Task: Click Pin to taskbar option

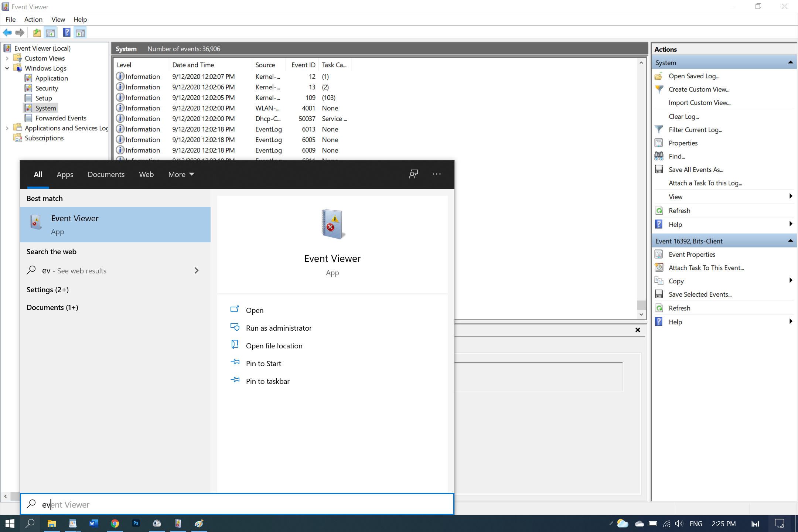Action: [x=267, y=381]
